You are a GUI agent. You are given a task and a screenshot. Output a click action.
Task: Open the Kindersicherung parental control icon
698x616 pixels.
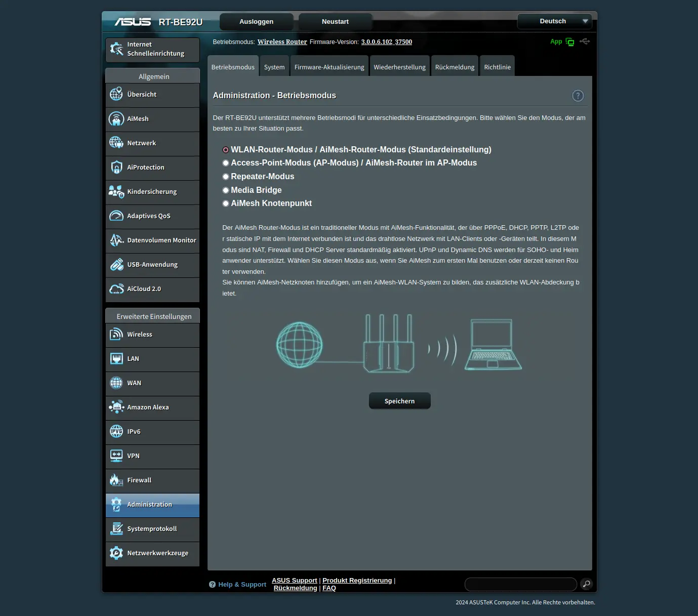pos(116,192)
